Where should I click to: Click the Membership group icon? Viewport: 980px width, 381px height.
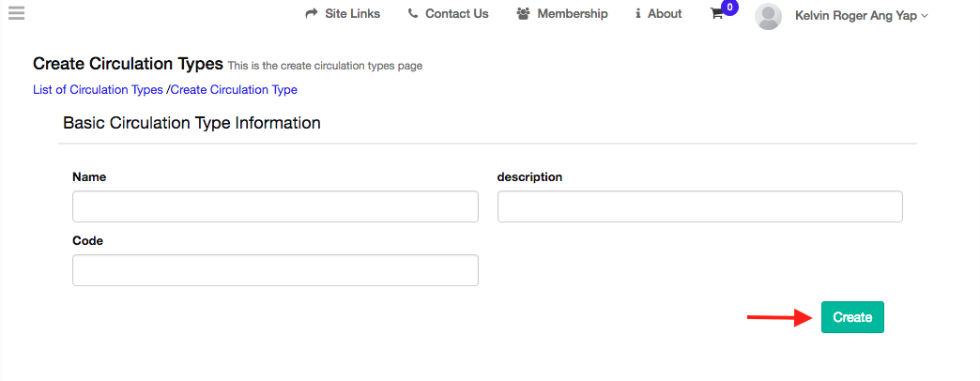[x=523, y=13]
